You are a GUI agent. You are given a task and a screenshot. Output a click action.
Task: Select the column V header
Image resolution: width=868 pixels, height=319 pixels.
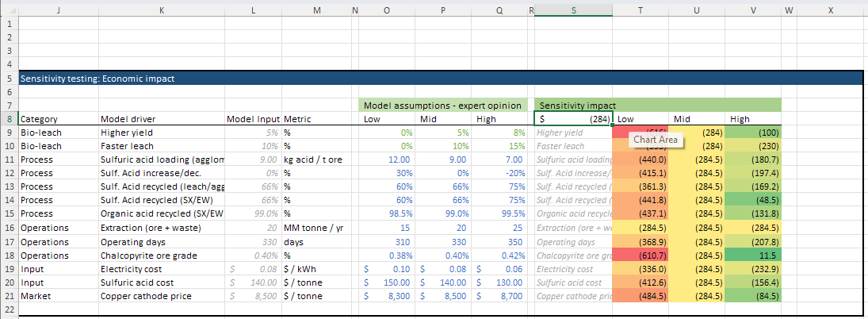[x=753, y=10]
